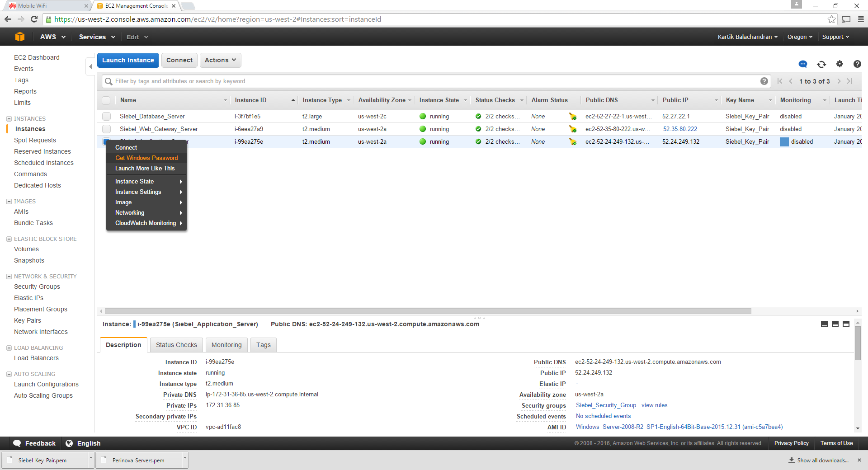Collapse the left navigation pane arrow

[x=90, y=66]
